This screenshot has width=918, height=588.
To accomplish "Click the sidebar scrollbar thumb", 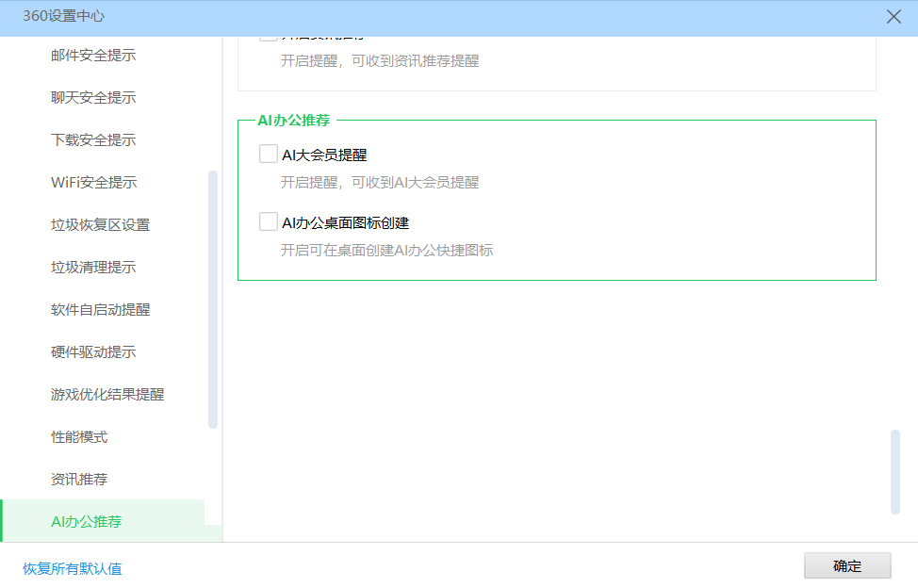I will [212, 300].
